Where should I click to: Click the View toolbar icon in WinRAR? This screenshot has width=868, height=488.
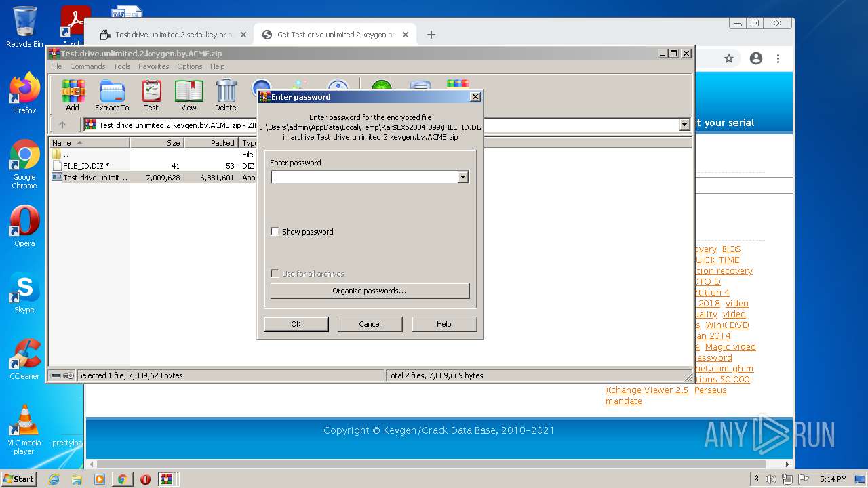(x=189, y=96)
